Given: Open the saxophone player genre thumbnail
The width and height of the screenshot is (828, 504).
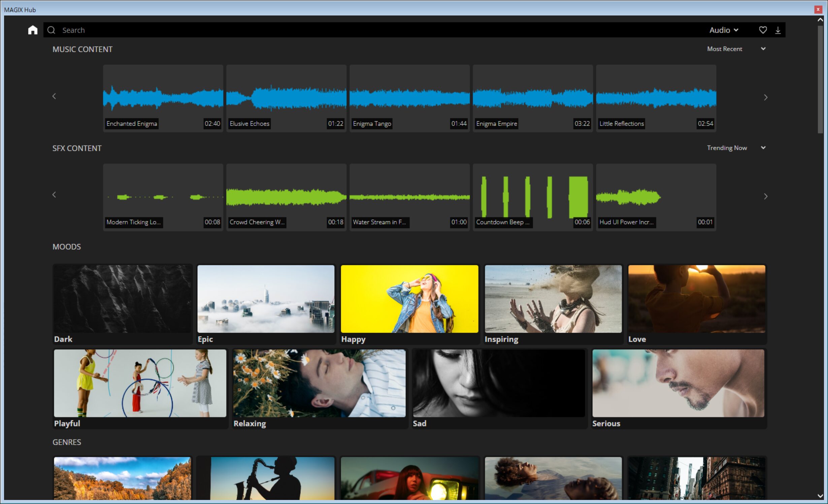Looking at the screenshot, I should coord(266,478).
